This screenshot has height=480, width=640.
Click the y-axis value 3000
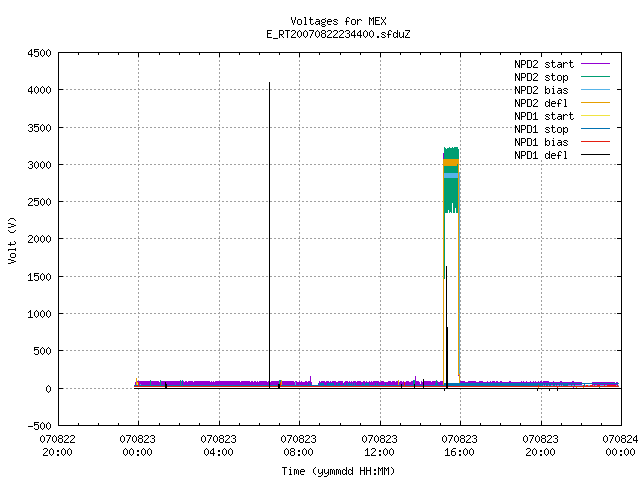point(39,165)
